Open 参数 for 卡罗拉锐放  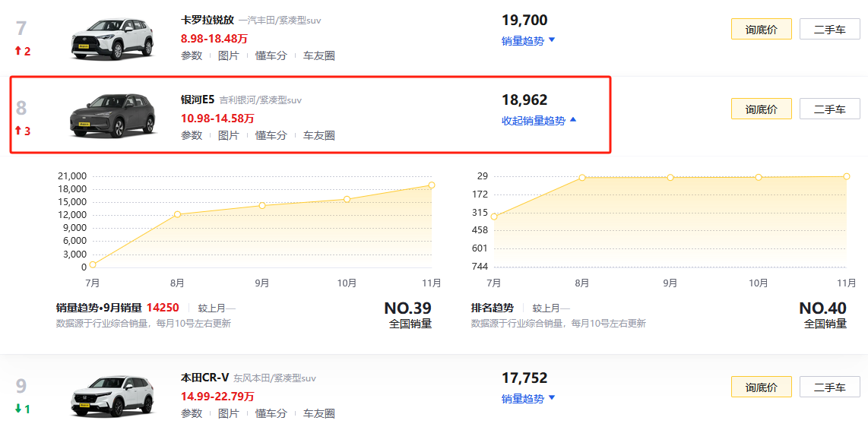192,56
